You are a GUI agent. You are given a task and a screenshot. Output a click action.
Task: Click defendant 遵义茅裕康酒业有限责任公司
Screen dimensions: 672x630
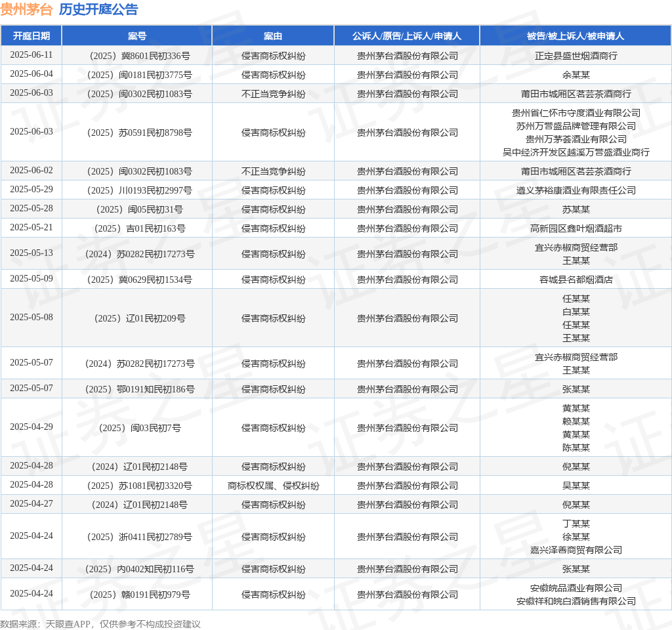pyautogui.click(x=576, y=190)
